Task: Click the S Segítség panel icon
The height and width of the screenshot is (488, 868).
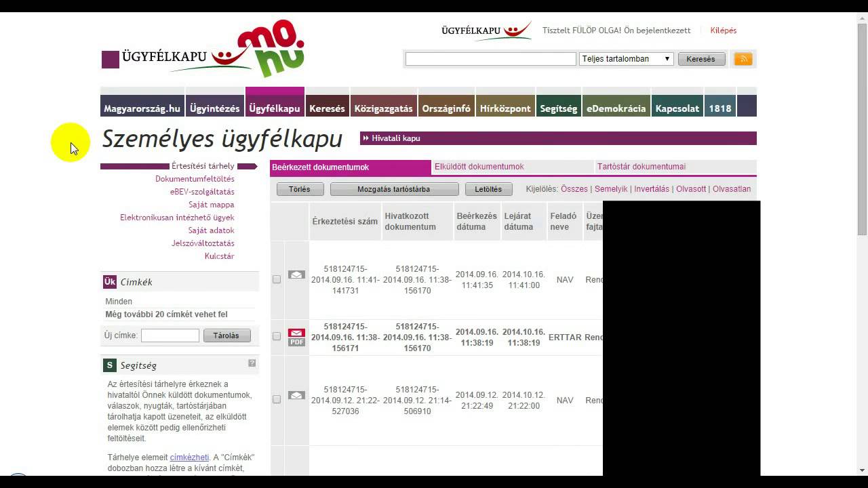Action: click(110, 365)
